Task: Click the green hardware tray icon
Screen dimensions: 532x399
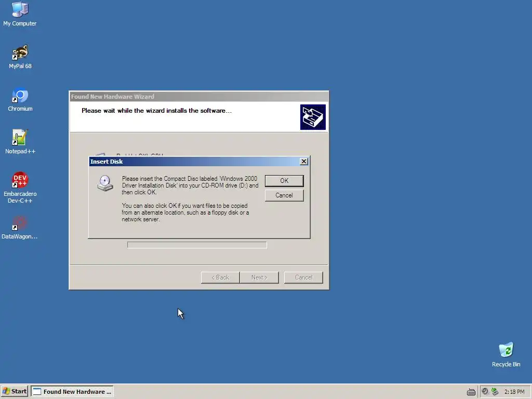Action: (495, 392)
